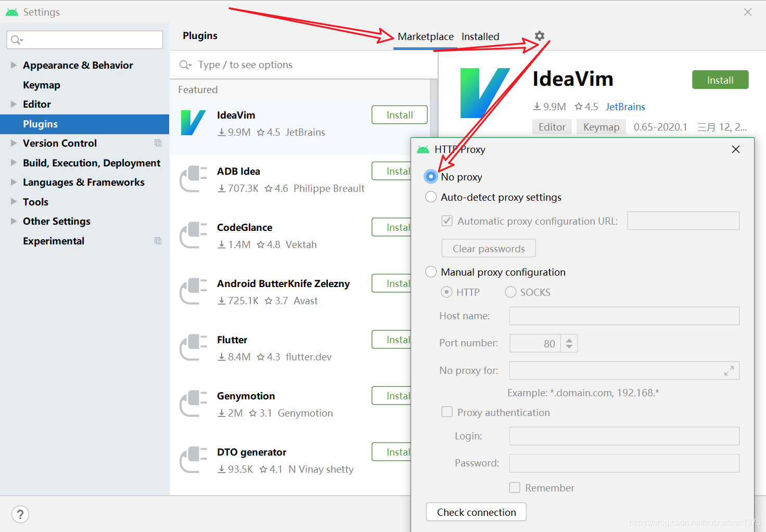Close the Settings window
This screenshot has width=766, height=532.
click(748, 12)
